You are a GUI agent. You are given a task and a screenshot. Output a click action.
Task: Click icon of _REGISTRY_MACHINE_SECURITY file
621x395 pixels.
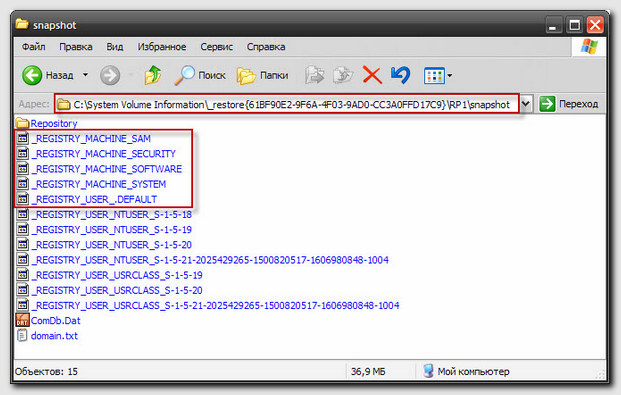pyautogui.click(x=23, y=153)
